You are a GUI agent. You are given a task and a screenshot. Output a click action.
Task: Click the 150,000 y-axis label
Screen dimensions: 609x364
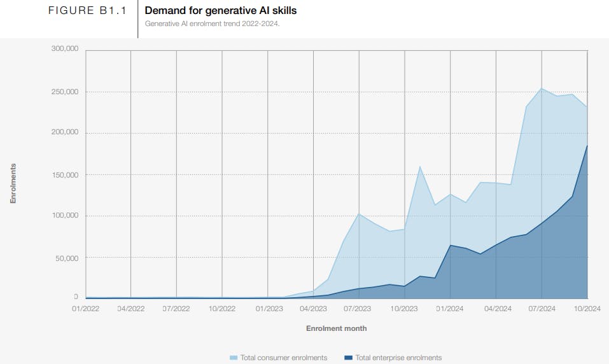coord(65,175)
